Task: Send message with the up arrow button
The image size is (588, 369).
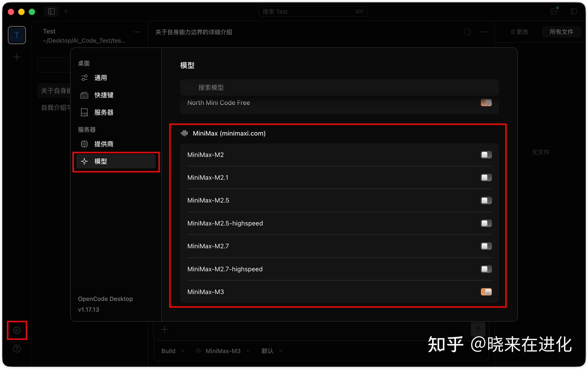Action: tap(478, 329)
